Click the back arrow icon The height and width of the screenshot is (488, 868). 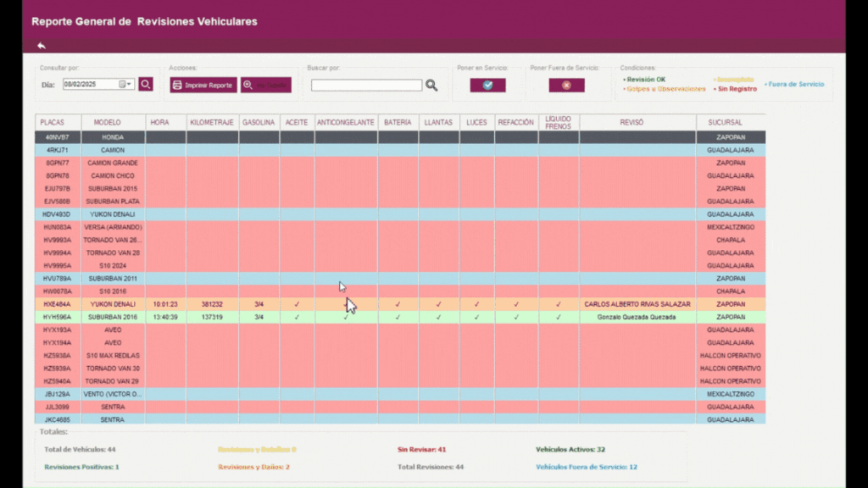coord(41,46)
